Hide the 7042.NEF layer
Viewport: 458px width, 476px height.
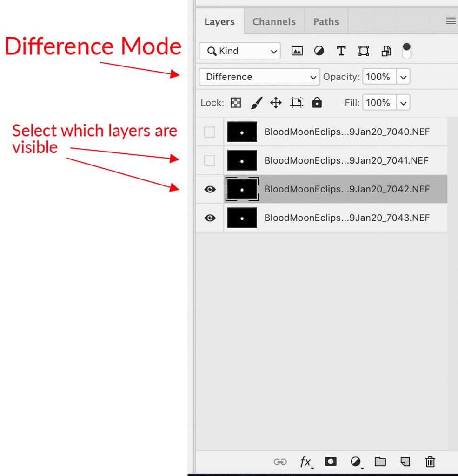(x=210, y=190)
